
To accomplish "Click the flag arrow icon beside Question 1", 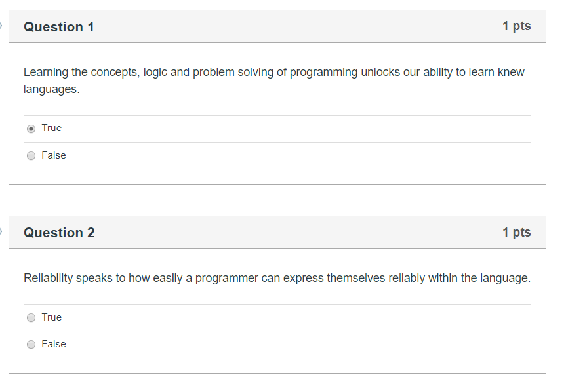I will pyautogui.click(x=1, y=26).
